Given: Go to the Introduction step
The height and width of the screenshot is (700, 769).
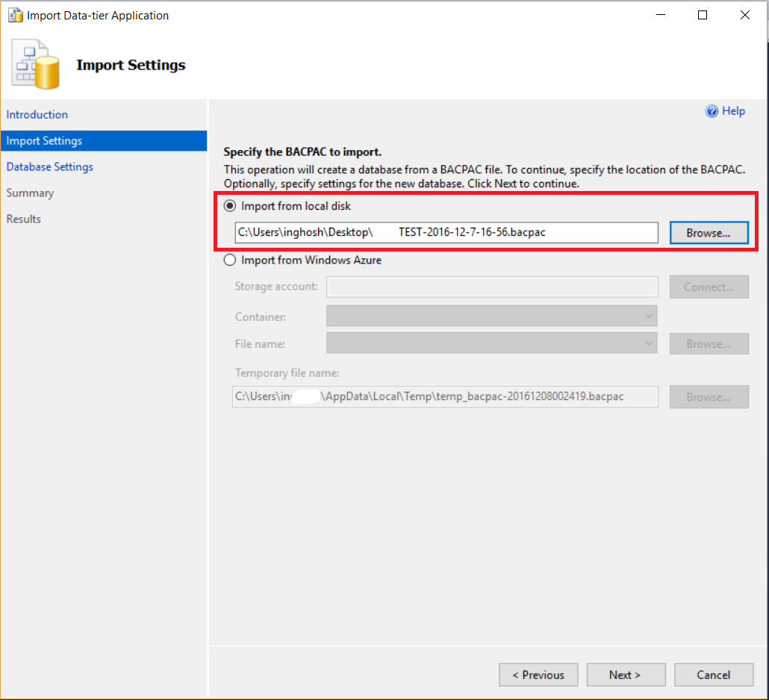Looking at the screenshot, I should click(37, 115).
